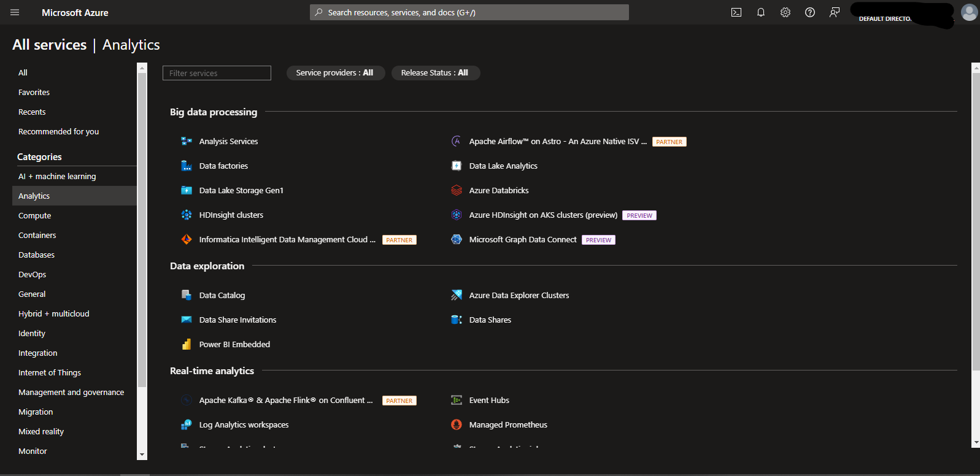The height and width of the screenshot is (476, 980).
Task: Select the Hybrid + multicloud category
Action: click(53, 313)
